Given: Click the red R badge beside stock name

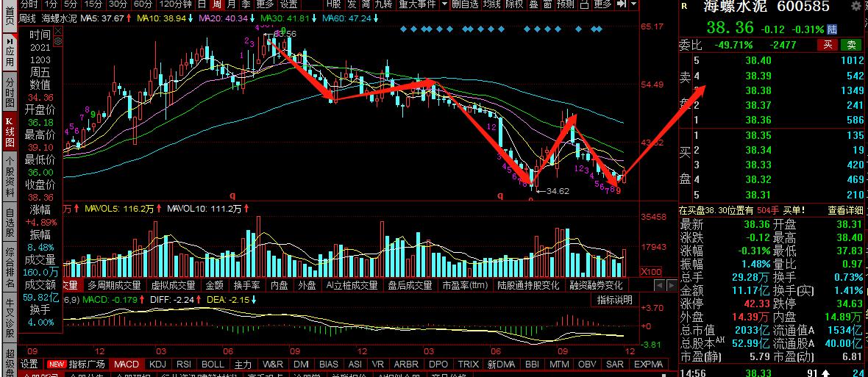Looking at the screenshot, I should pos(685,7).
